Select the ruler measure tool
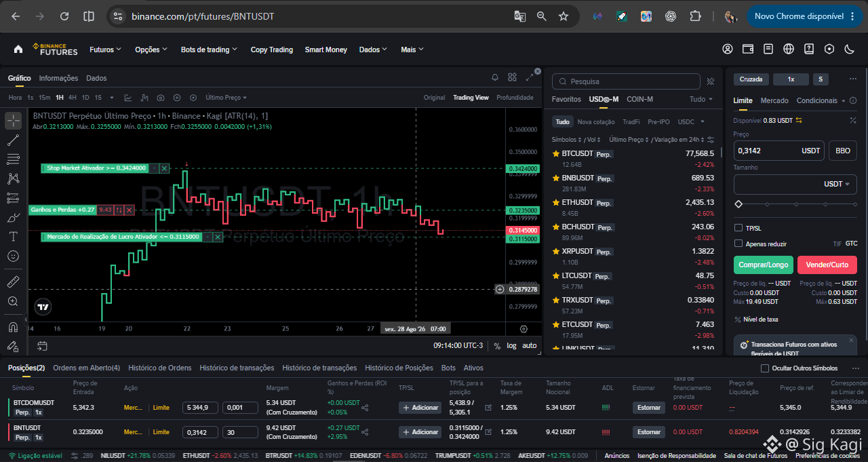 pos(13,282)
